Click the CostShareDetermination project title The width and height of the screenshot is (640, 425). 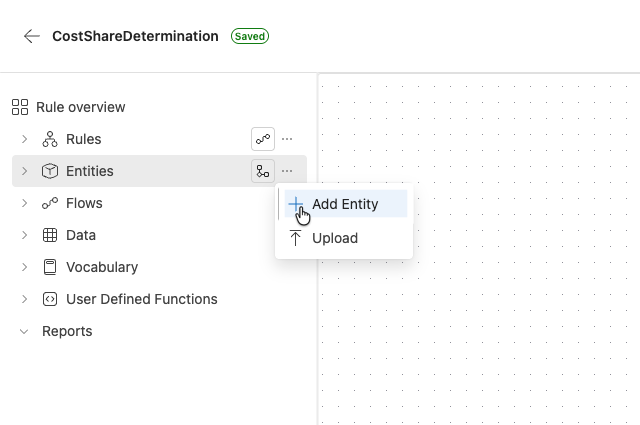pos(135,36)
